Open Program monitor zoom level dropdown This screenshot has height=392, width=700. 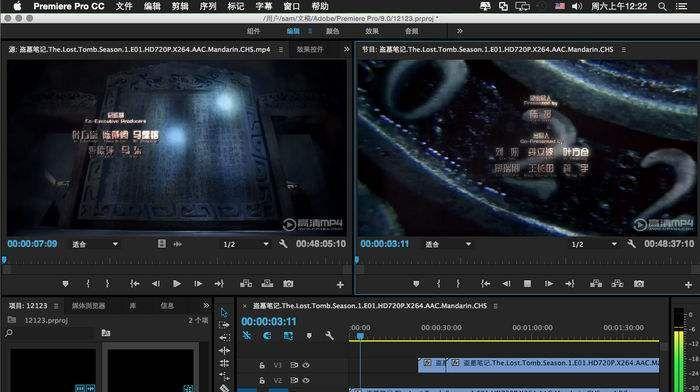[x=448, y=244]
